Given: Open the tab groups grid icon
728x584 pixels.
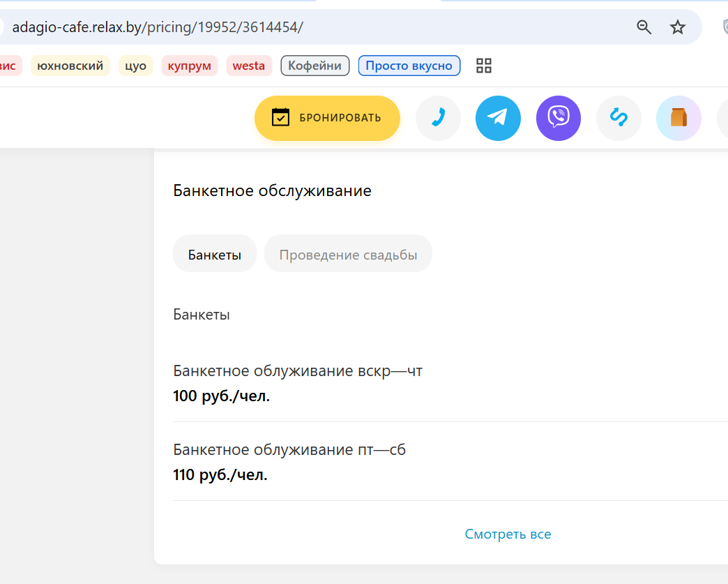Looking at the screenshot, I should pyautogui.click(x=484, y=66).
